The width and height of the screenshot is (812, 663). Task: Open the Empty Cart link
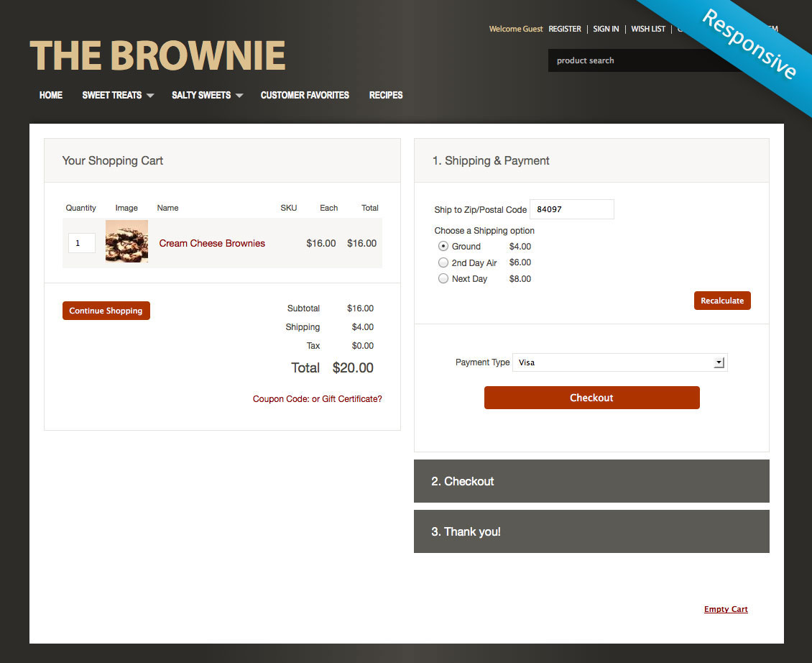[x=726, y=609]
